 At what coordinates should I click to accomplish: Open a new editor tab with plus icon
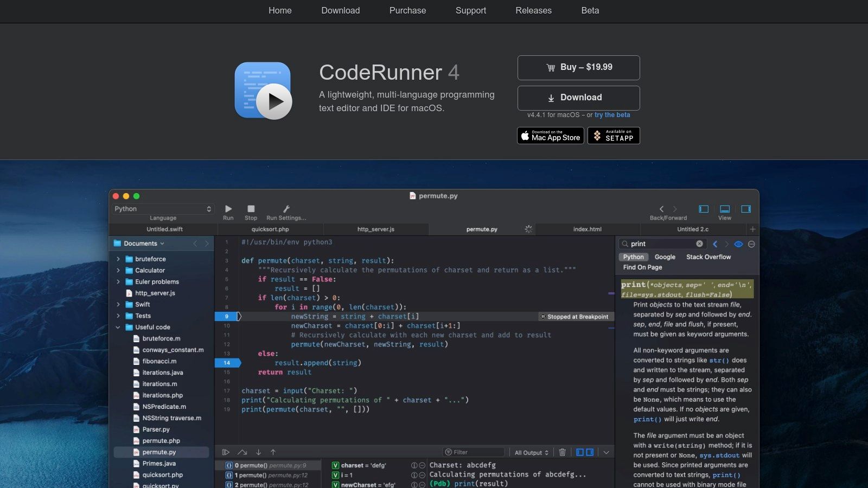[x=753, y=229]
